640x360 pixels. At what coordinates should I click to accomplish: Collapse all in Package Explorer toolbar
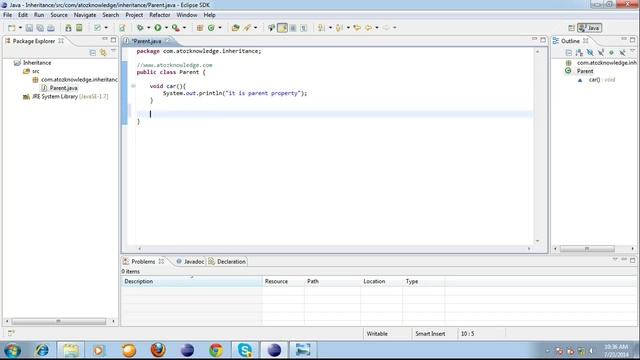click(93, 53)
